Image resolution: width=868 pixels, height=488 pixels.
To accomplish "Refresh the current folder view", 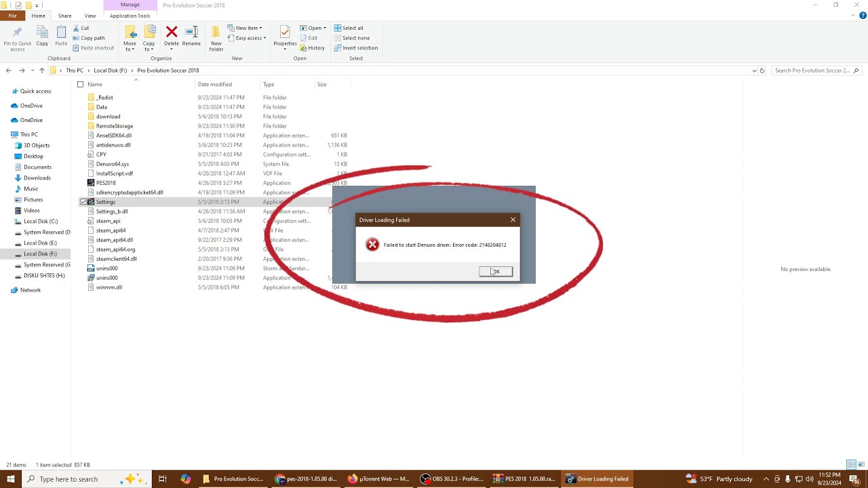I will 762,70.
